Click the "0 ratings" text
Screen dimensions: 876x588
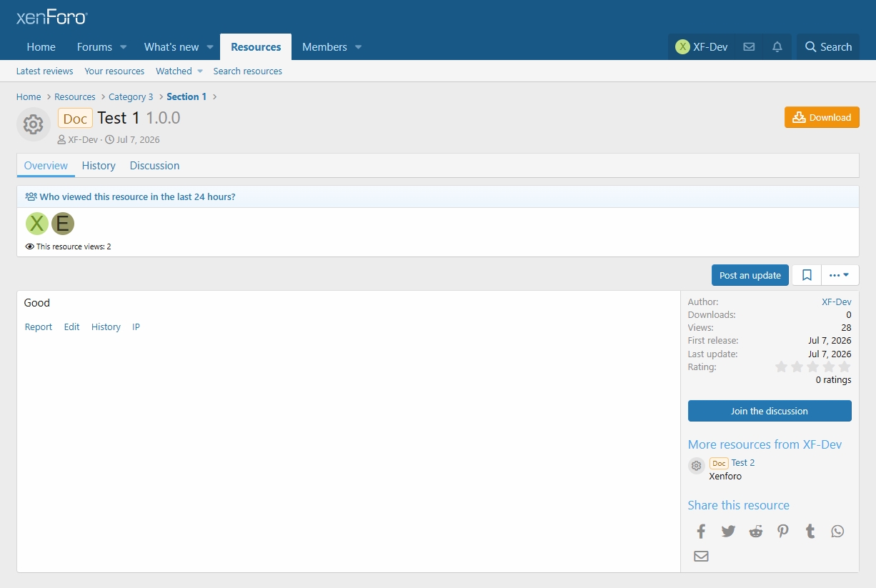[x=833, y=380]
